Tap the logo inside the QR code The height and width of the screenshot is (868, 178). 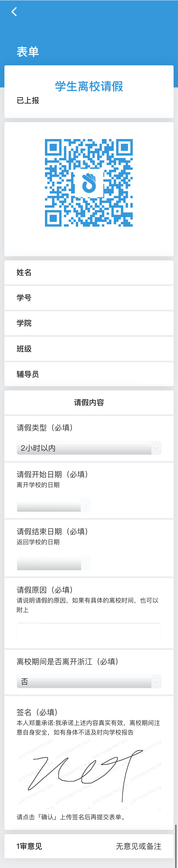(89, 183)
